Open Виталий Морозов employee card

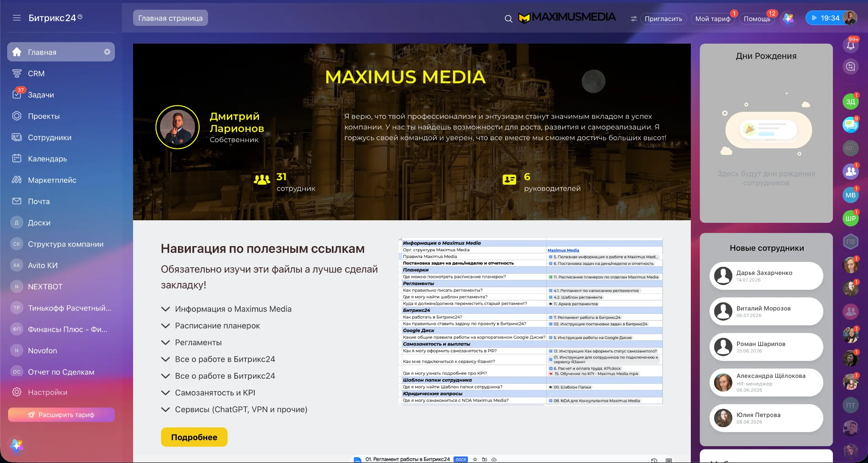(766, 311)
